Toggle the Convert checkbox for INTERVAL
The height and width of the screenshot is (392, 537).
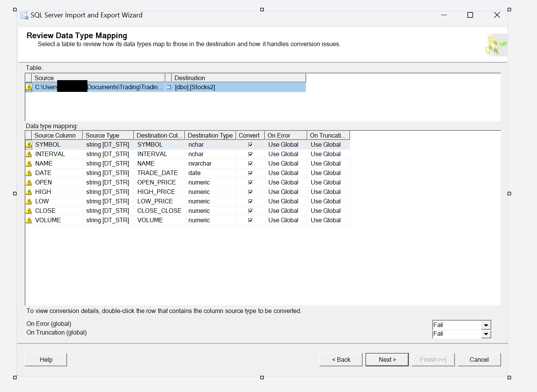(x=251, y=154)
